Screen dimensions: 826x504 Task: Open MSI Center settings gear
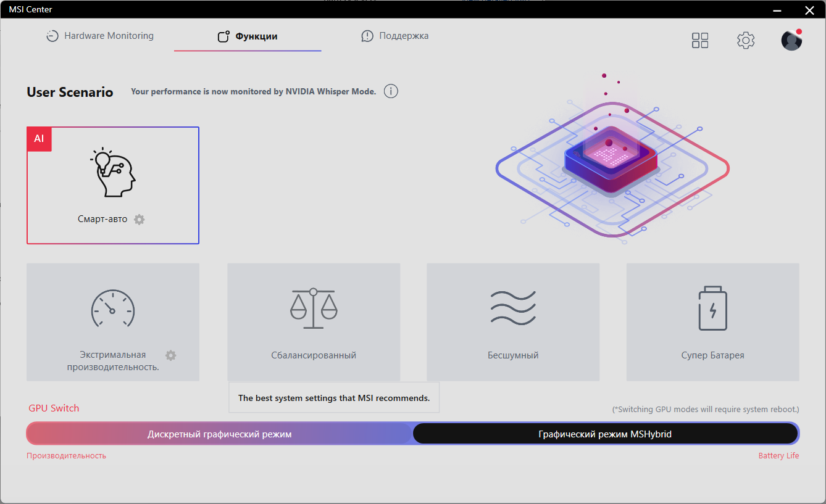pyautogui.click(x=746, y=41)
